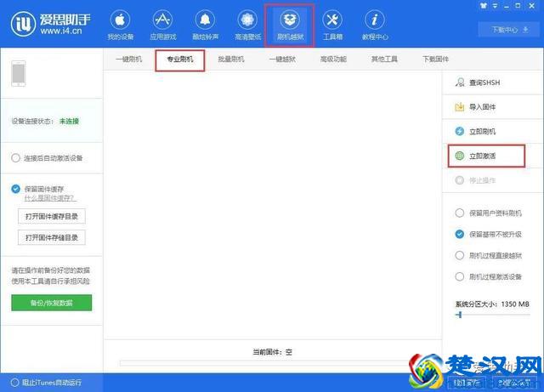Open the title bar dropdown menu arrow
This screenshot has height=392, width=544.
pos(495,6)
